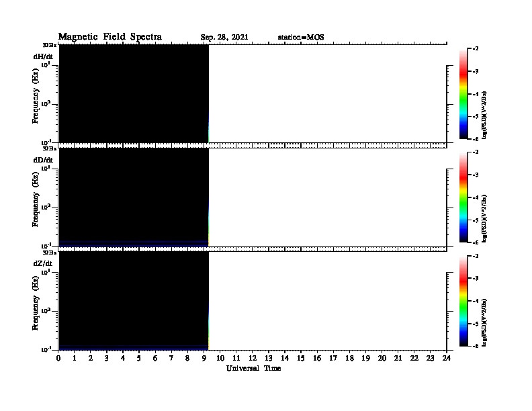Click the dH/dt color bar legend
Screen dimensions: 532x411
pyautogui.click(x=463, y=93)
